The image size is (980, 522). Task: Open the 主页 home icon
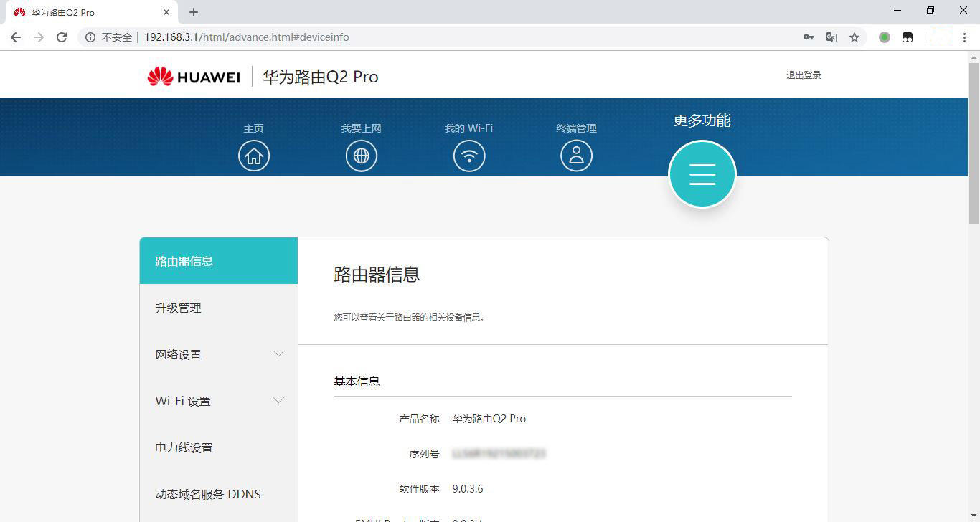pyautogui.click(x=254, y=156)
